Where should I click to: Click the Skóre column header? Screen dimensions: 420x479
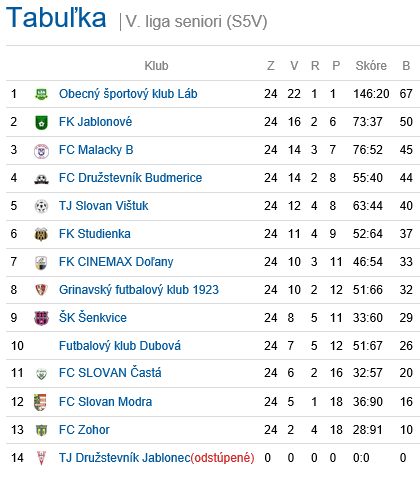click(371, 66)
